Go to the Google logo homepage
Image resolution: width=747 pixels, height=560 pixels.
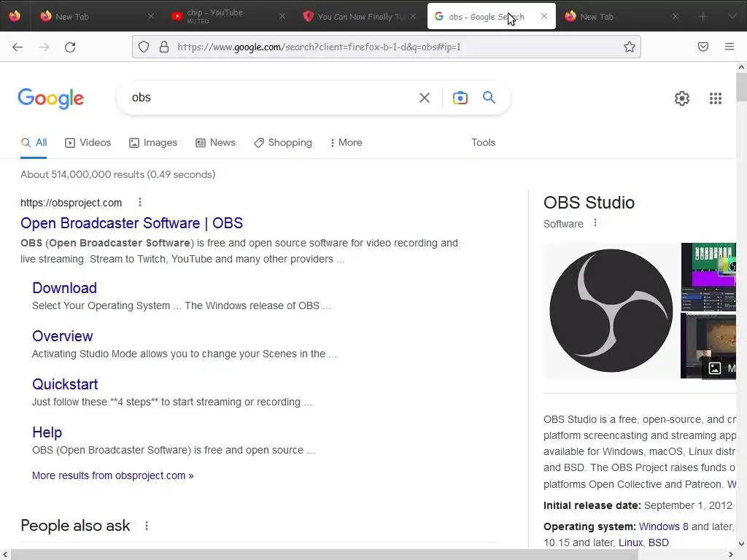(x=51, y=98)
